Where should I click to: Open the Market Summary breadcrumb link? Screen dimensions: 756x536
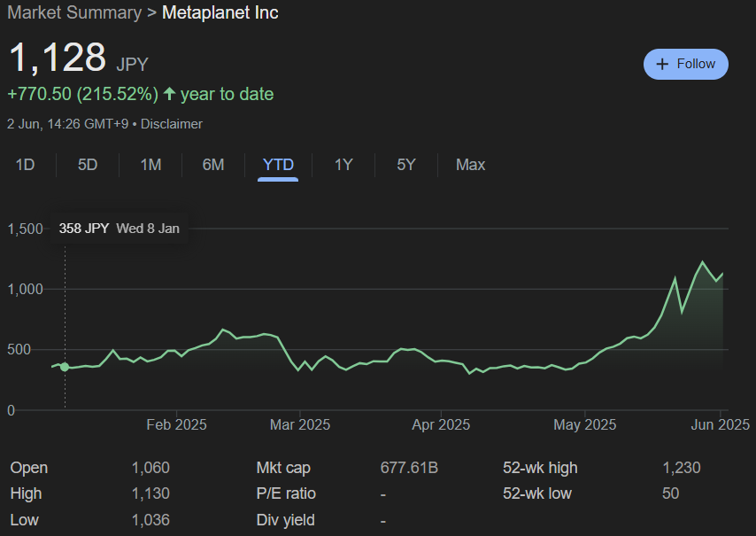pos(74,12)
